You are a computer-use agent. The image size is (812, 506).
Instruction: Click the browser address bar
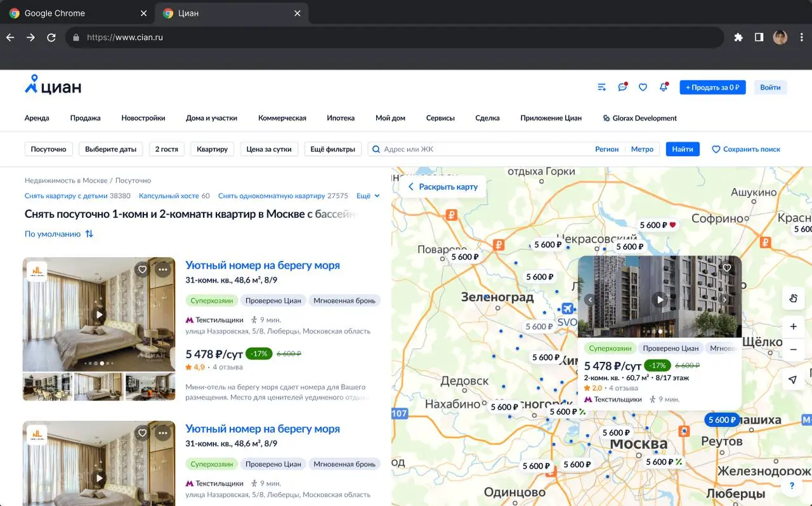pos(393,37)
